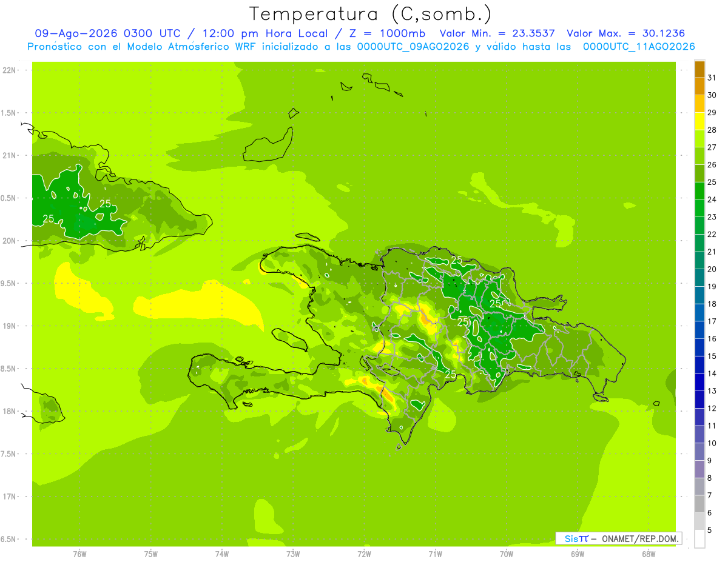The height and width of the screenshot is (562, 728).
Task: Click the 21N latitude axis label
Action: [x=10, y=156]
